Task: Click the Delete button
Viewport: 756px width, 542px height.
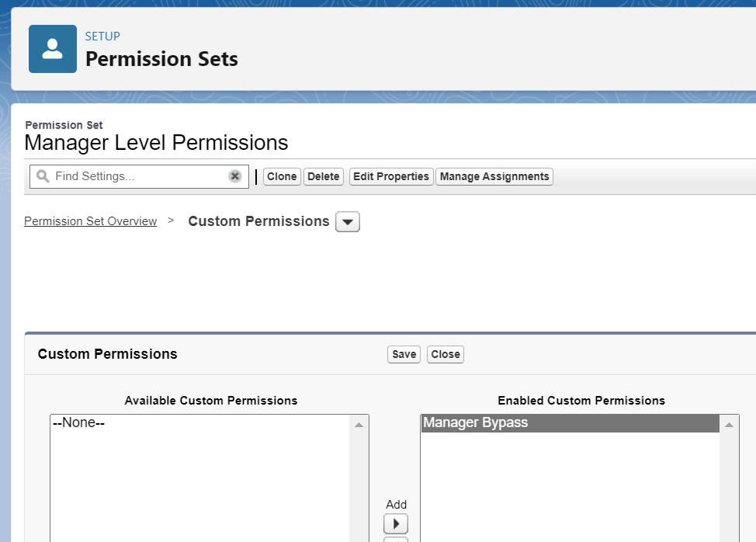Action: 323,176
